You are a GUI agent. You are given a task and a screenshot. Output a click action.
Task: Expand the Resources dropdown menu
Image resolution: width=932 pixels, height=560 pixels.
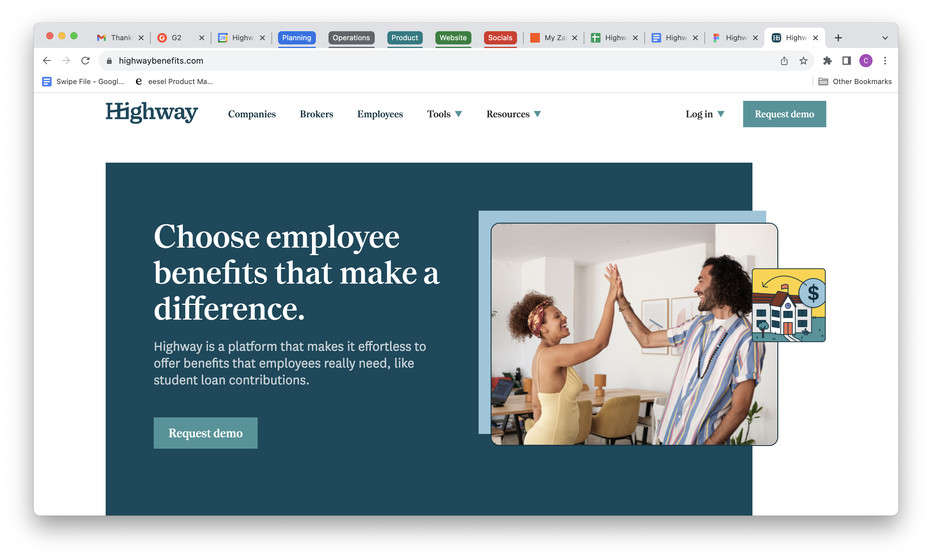[513, 114]
